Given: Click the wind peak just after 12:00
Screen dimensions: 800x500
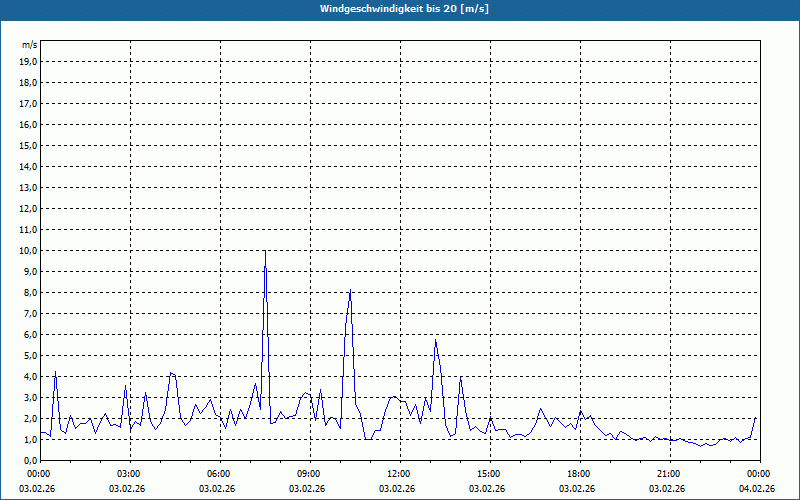Looking at the screenshot, I should tap(435, 341).
